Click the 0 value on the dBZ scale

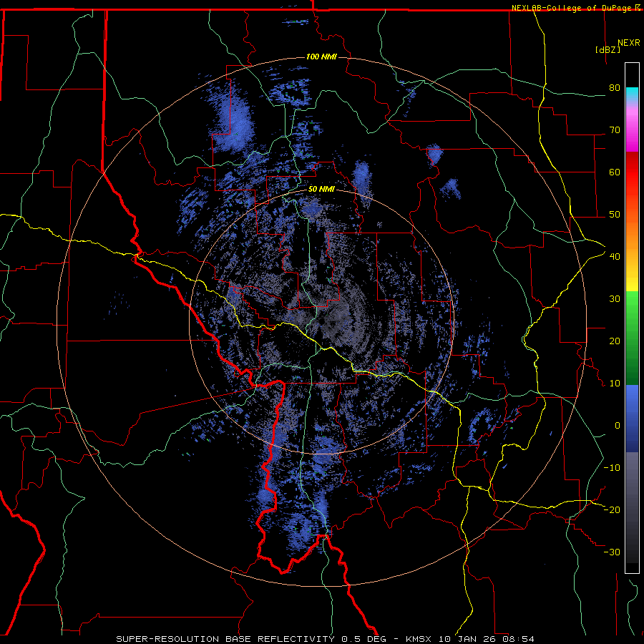(x=618, y=426)
